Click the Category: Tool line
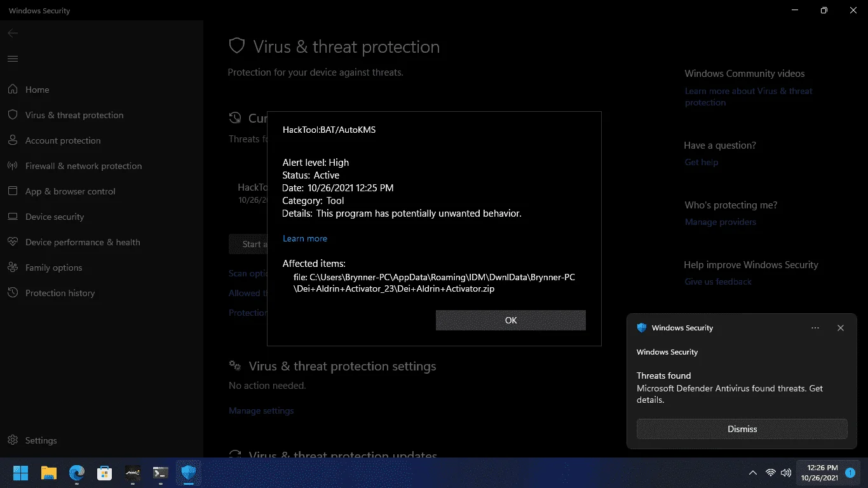The image size is (868, 488). coord(313,201)
